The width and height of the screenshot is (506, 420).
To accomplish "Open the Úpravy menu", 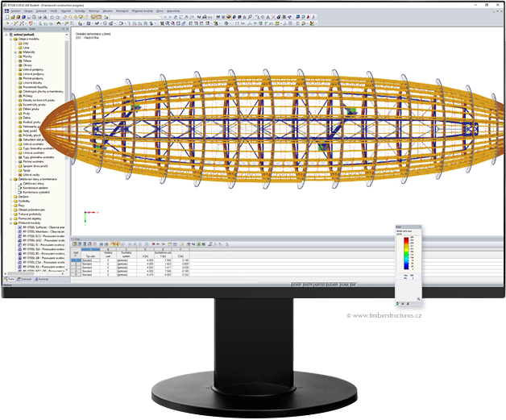I will [28, 11].
